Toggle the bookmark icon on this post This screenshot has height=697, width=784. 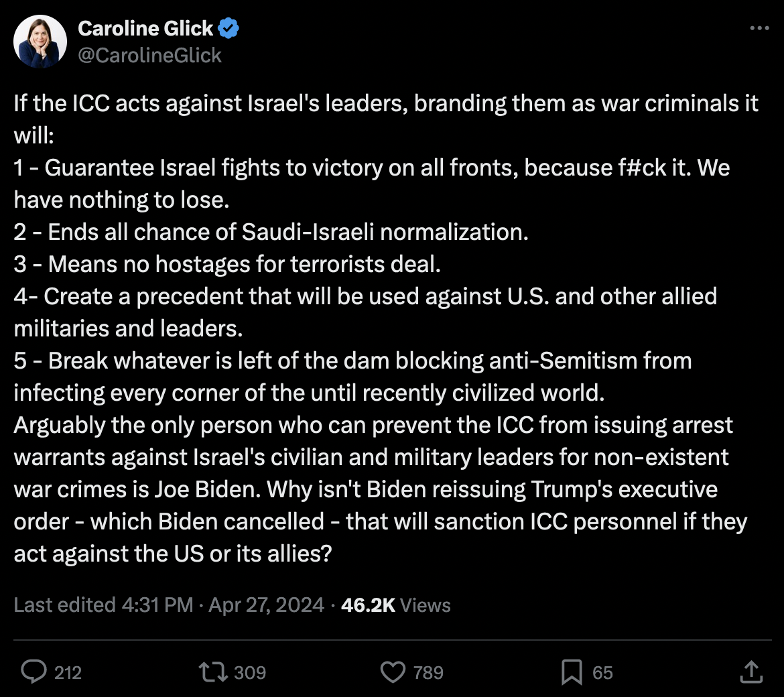coord(572,672)
